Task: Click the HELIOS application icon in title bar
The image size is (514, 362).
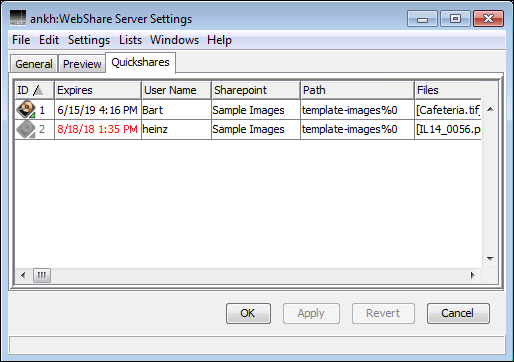Action: (18, 18)
